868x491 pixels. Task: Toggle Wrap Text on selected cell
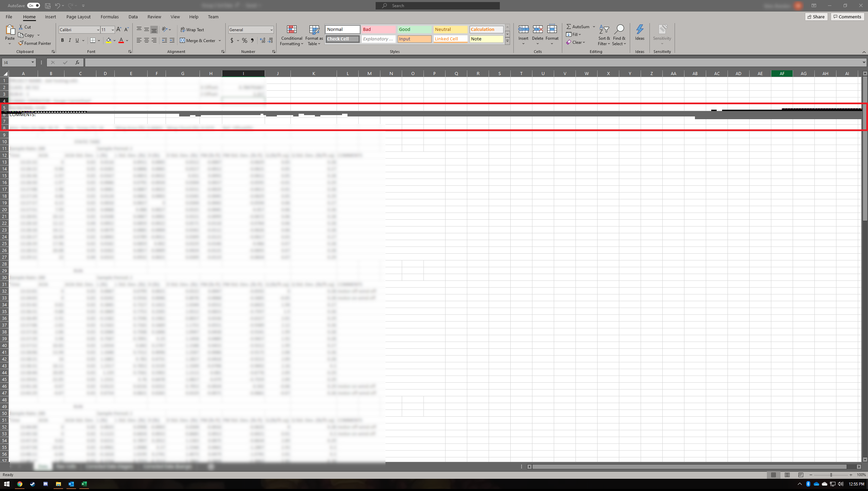point(192,30)
